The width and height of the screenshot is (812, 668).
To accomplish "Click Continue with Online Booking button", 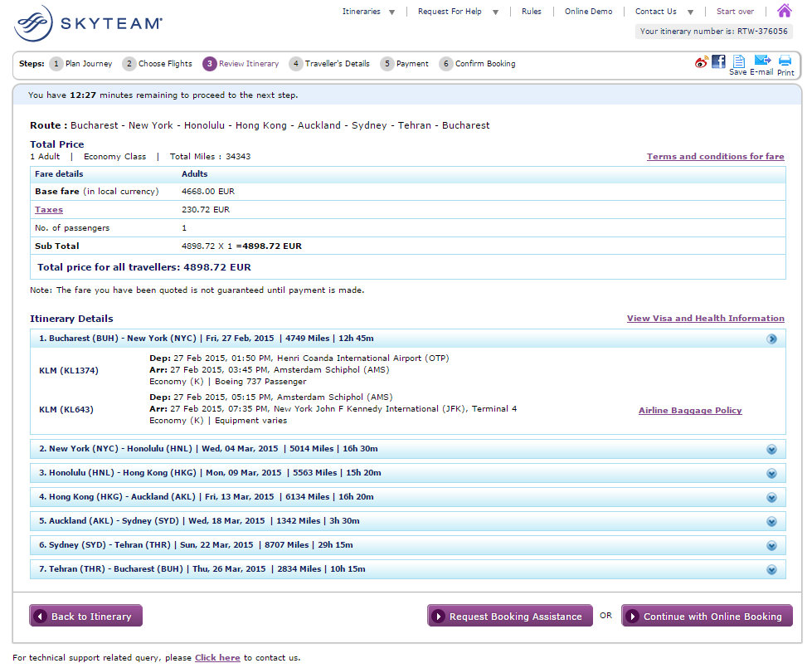I will (x=707, y=616).
